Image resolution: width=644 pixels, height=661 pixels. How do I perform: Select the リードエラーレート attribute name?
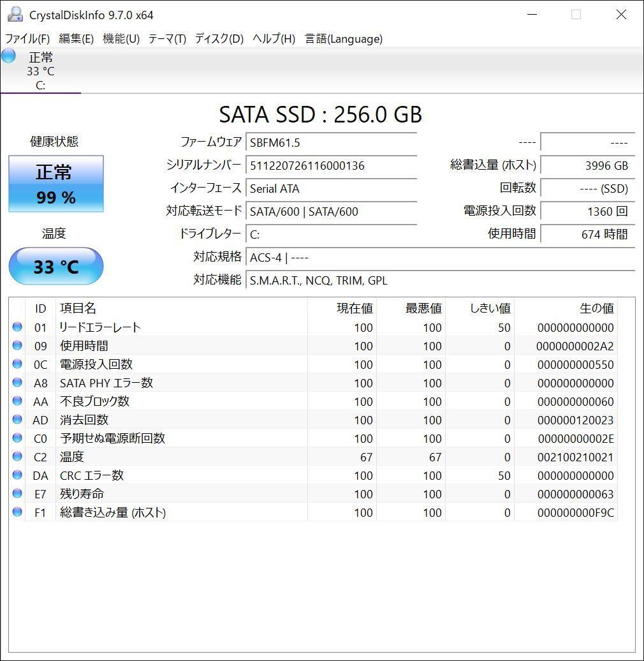pyautogui.click(x=100, y=327)
